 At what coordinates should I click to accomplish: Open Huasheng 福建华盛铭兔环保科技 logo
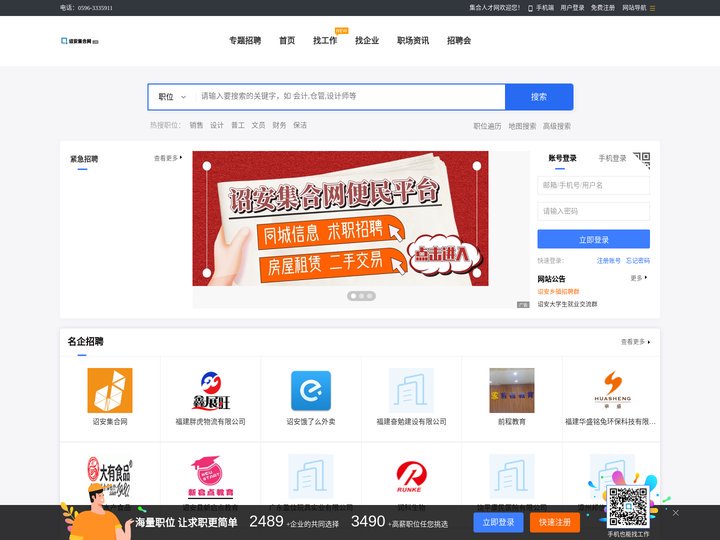613,389
